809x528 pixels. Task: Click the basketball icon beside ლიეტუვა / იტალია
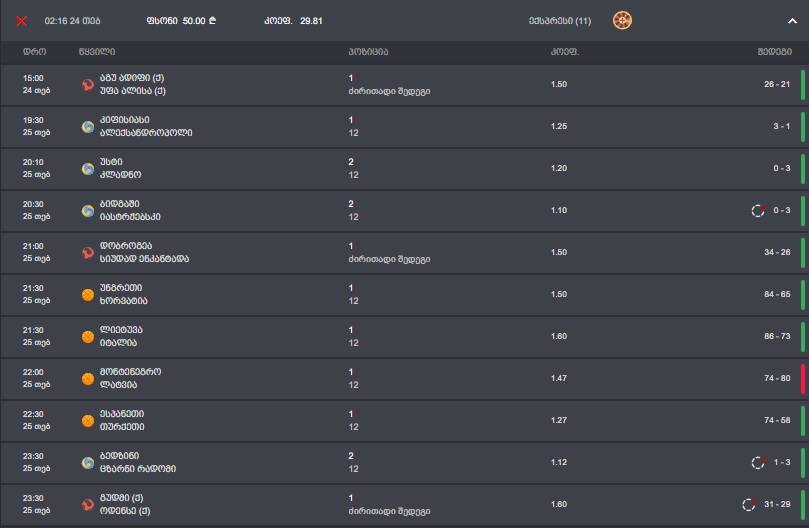pos(88,337)
